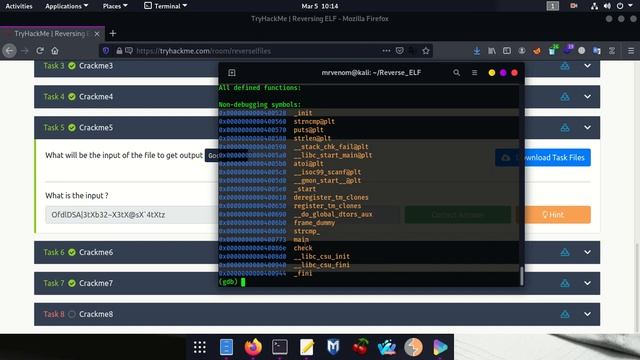Open the colorful play icon app in dock
This screenshot has height=360, width=640.
(x=440, y=347)
